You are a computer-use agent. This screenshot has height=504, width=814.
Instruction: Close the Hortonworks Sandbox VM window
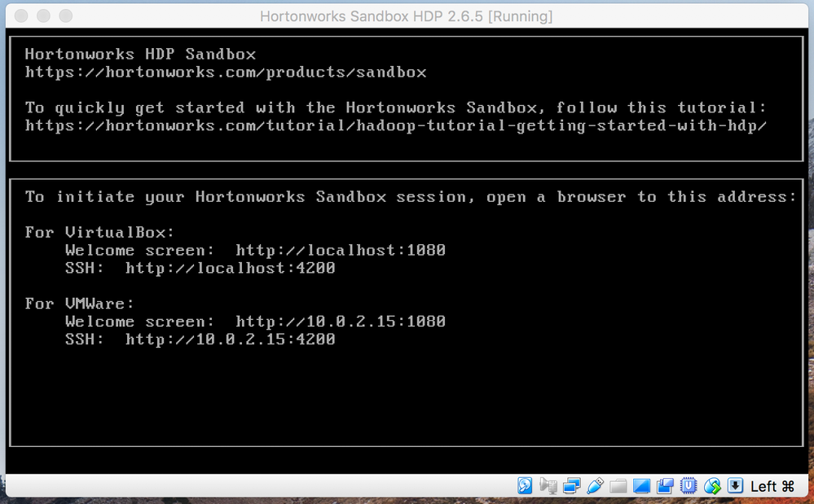21,16
